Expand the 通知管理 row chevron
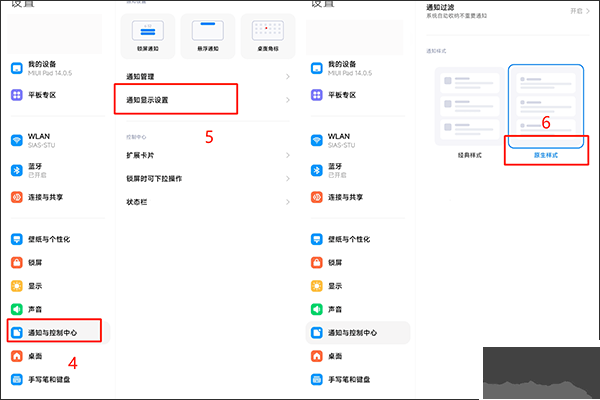600x400 pixels. [287, 76]
